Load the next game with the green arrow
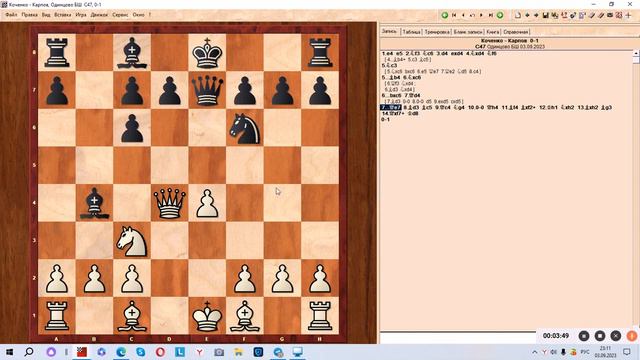Viewport: 640px width, 360px height. click(500, 15)
